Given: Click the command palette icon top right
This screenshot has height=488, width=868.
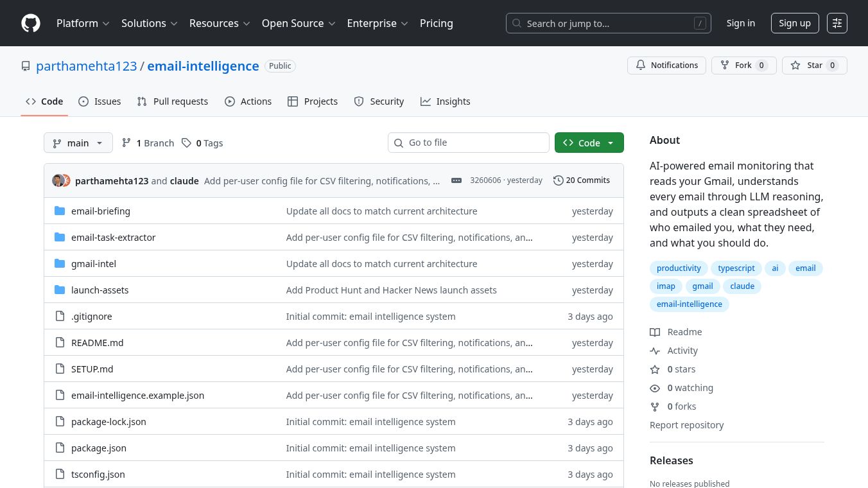Looking at the screenshot, I should (x=837, y=23).
